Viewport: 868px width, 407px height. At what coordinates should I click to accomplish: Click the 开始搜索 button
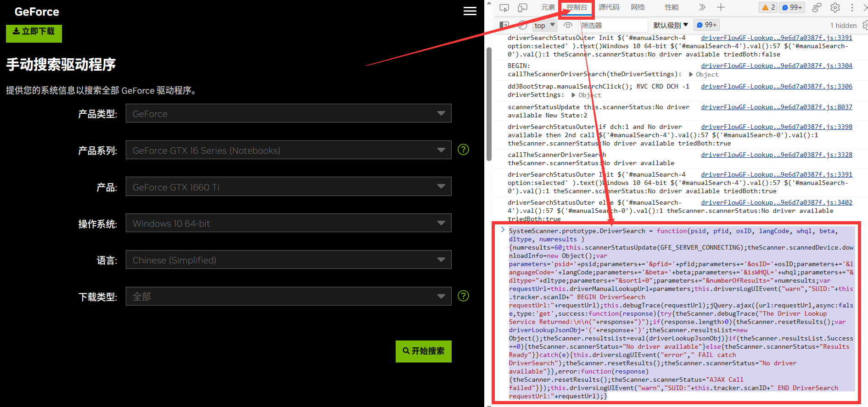tap(423, 351)
